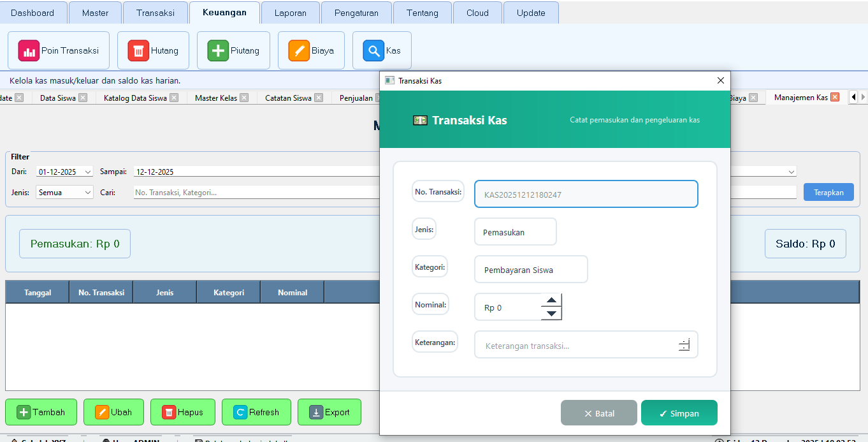Expand the Dari date dropdown
Image resolution: width=868 pixels, height=442 pixels.
87,172
